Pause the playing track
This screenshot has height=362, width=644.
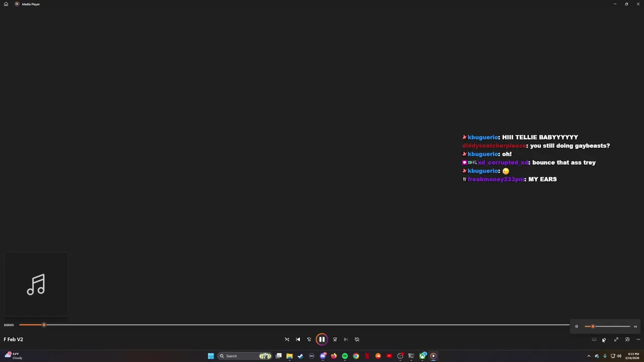point(321,339)
